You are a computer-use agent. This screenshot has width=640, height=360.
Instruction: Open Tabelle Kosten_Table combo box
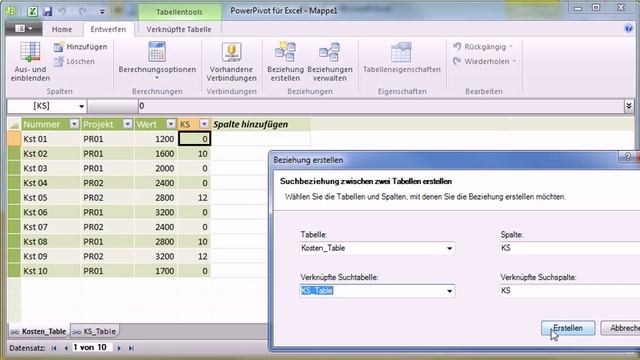pyautogui.click(x=377, y=248)
